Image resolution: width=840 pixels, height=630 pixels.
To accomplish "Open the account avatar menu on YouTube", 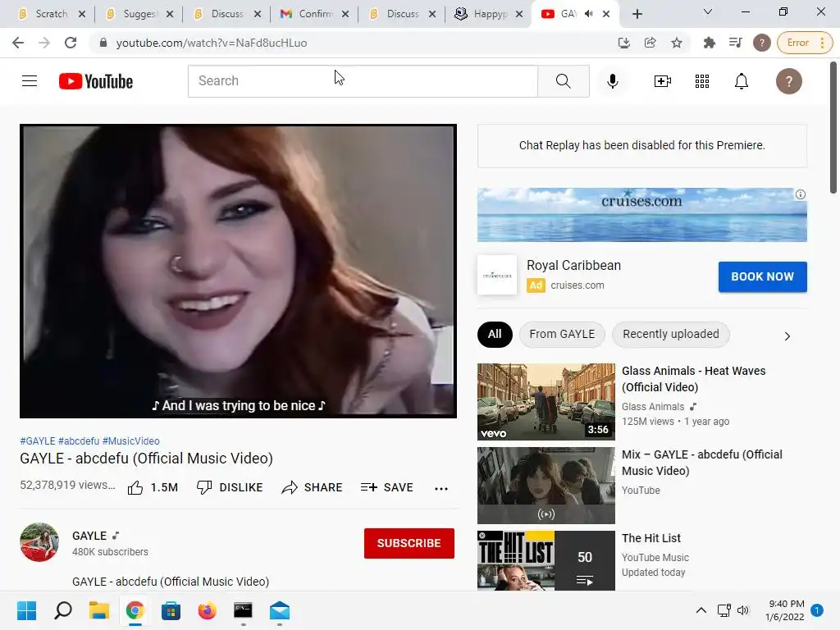I will pyautogui.click(x=788, y=81).
